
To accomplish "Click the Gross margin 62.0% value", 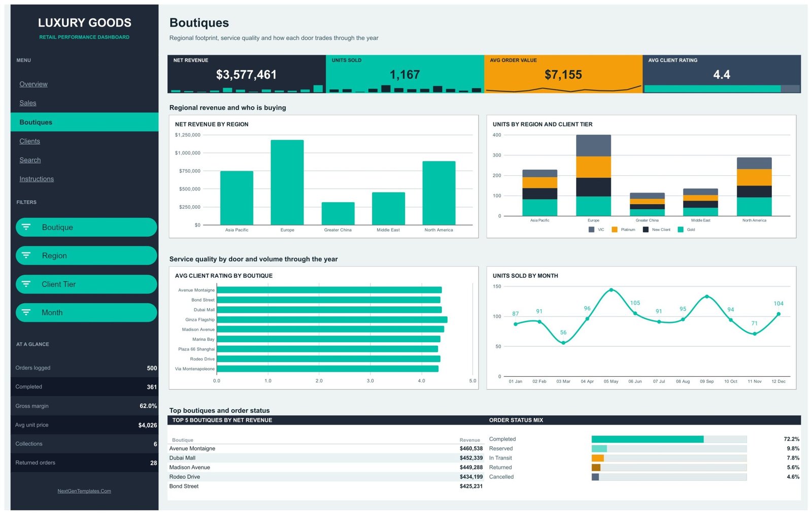I will 148,406.
